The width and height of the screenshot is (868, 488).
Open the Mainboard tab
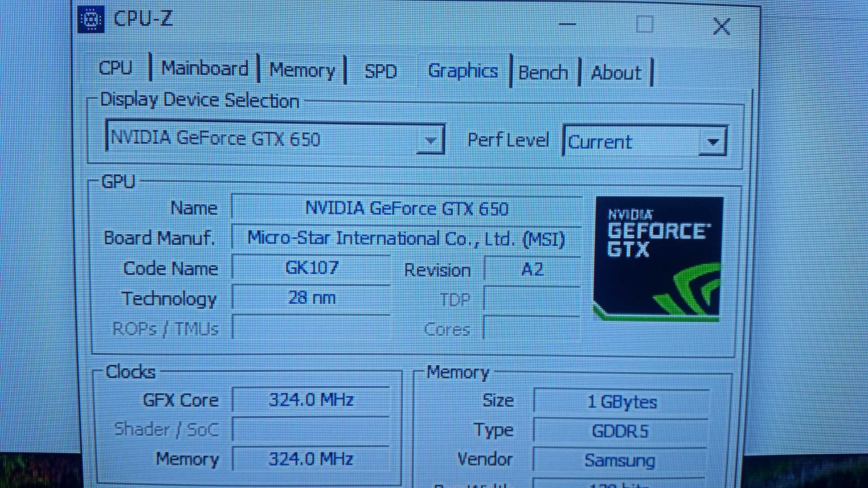pos(205,69)
